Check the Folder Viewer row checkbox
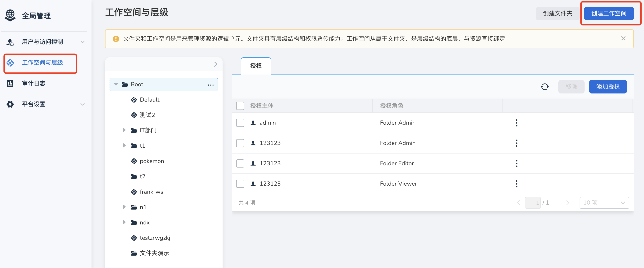This screenshot has height=268, width=644. 240,184
